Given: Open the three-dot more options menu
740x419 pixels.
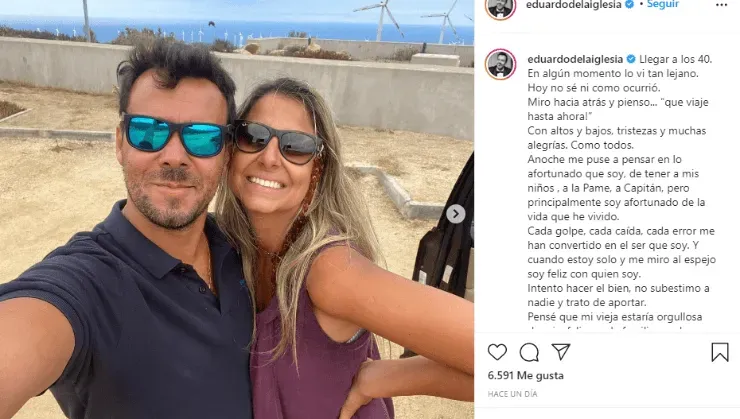Looking at the screenshot, I should coord(722,5).
